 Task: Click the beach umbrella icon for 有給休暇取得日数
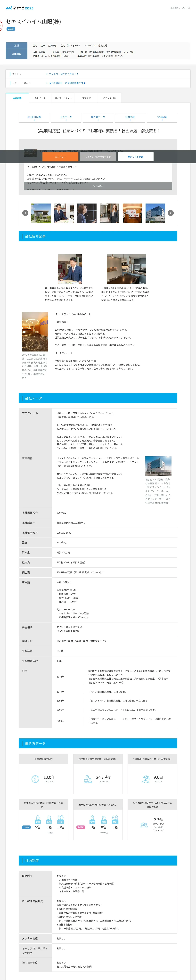coord(145,779)
